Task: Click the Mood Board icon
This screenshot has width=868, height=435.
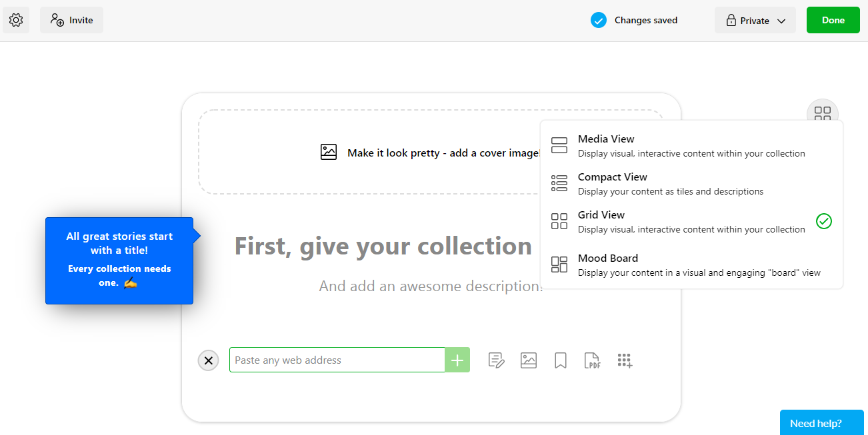Action: tap(559, 264)
